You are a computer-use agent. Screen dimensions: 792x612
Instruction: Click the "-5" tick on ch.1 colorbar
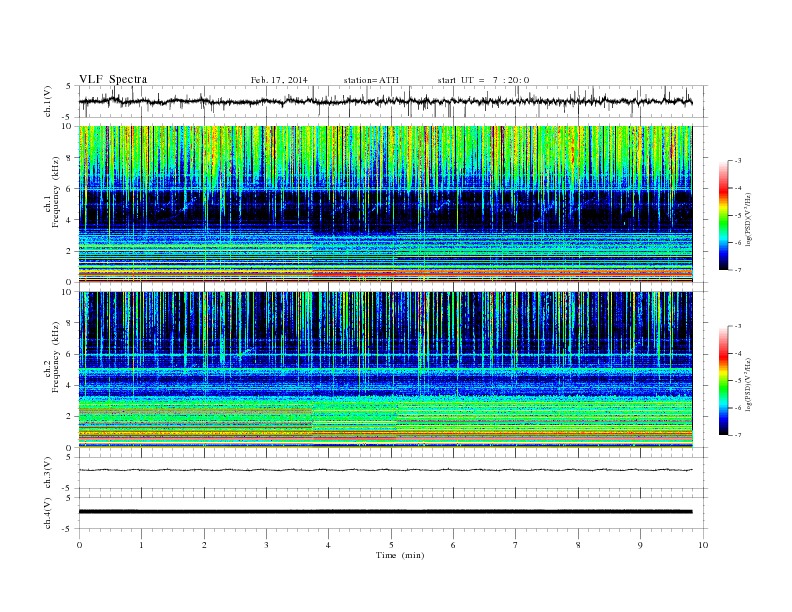pyautogui.click(x=737, y=215)
